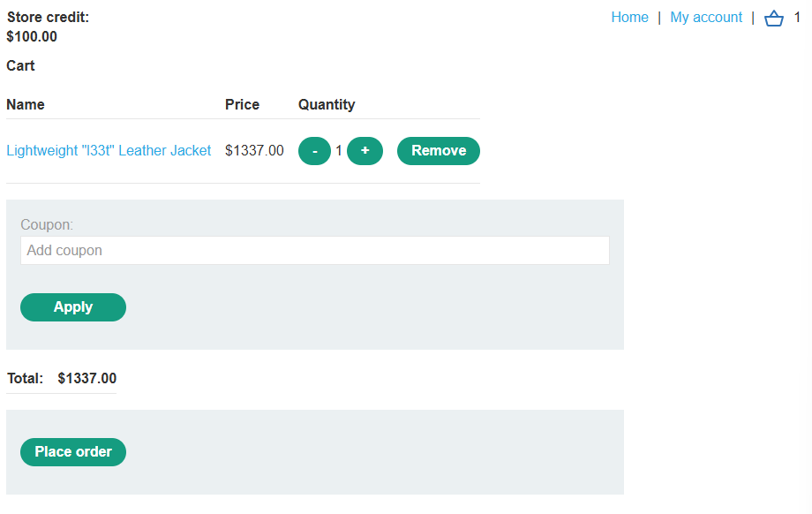Viewport: 812px width, 514px height.
Task: Open My account page
Action: 706,17
